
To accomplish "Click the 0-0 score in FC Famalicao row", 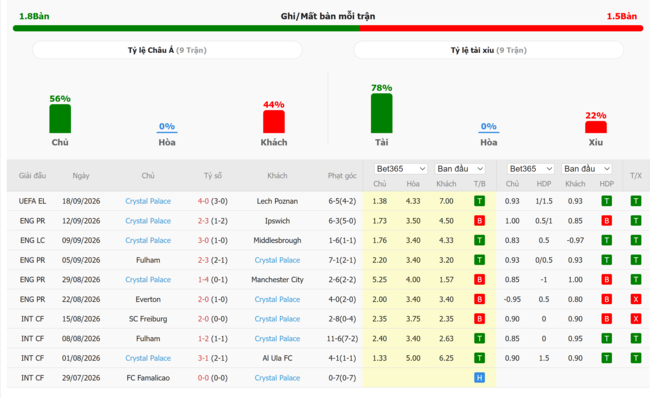I will coord(203,378).
